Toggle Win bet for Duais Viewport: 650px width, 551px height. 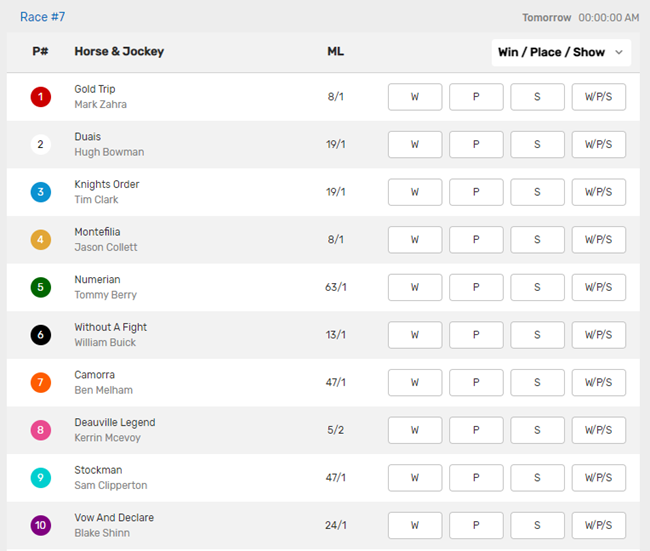[415, 144]
